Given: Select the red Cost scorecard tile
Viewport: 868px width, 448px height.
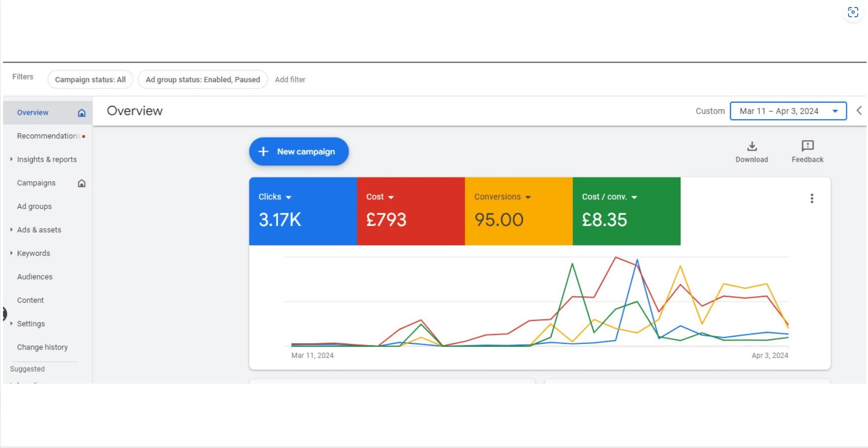Looking at the screenshot, I should coord(411,211).
